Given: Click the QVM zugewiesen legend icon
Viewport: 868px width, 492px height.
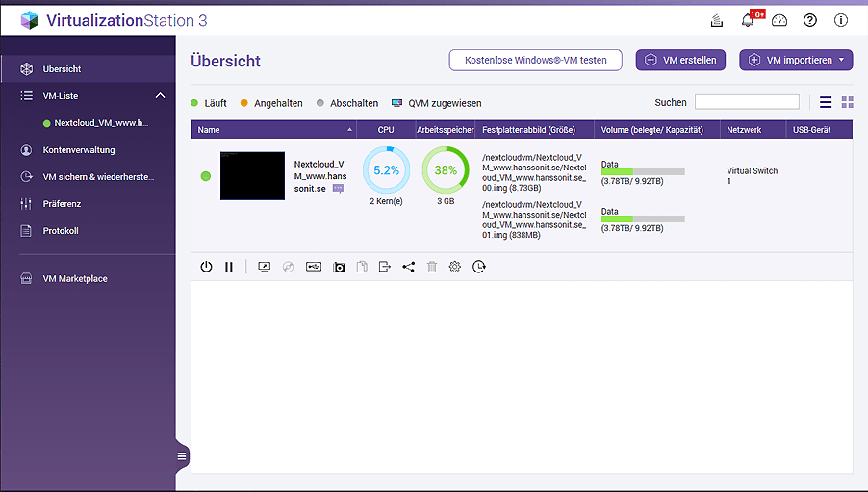Looking at the screenshot, I should 396,103.
